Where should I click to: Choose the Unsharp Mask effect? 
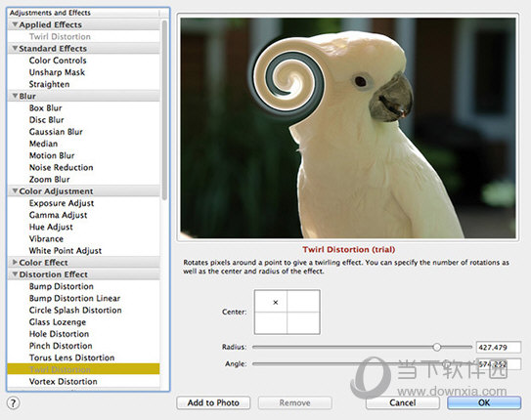tap(57, 72)
